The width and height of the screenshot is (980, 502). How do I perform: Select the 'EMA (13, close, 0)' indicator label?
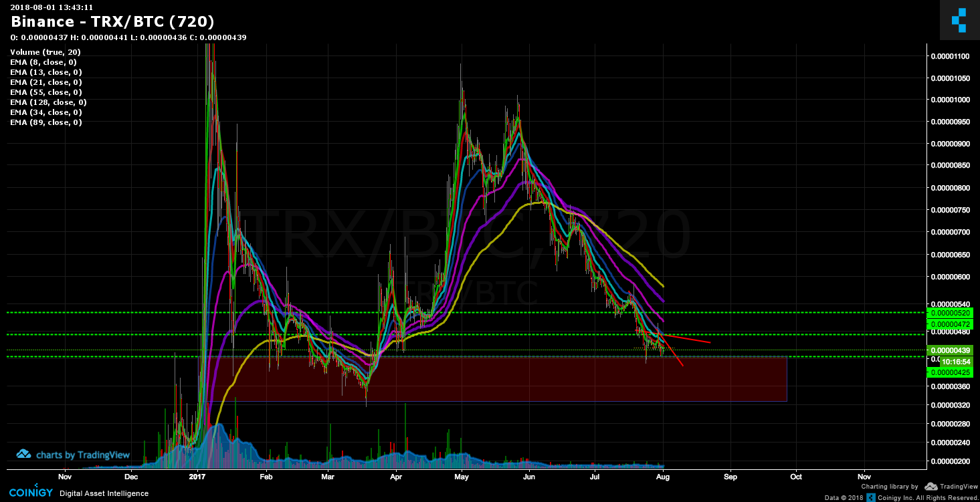pyautogui.click(x=45, y=72)
